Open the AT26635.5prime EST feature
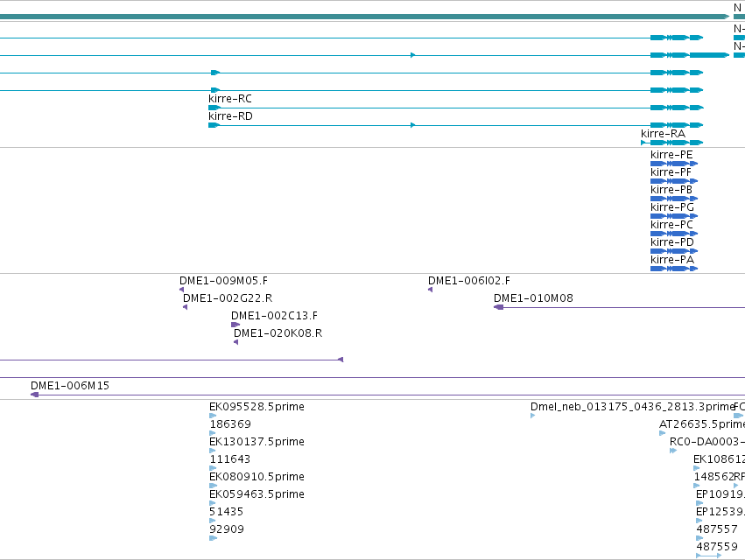The image size is (745, 560). point(701,424)
